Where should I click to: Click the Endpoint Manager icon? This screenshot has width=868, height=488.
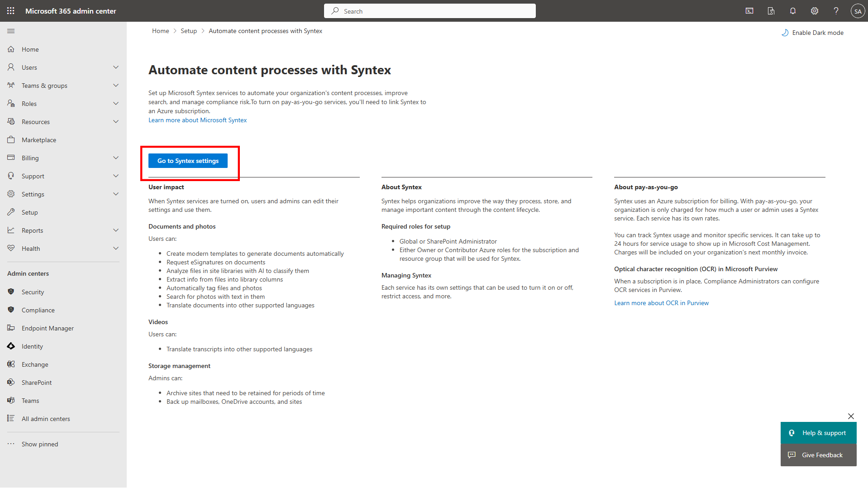(11, 328)
